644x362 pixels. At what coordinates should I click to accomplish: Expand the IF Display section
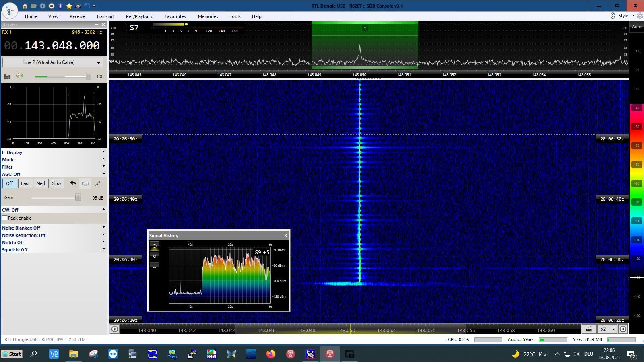point(54,152)
